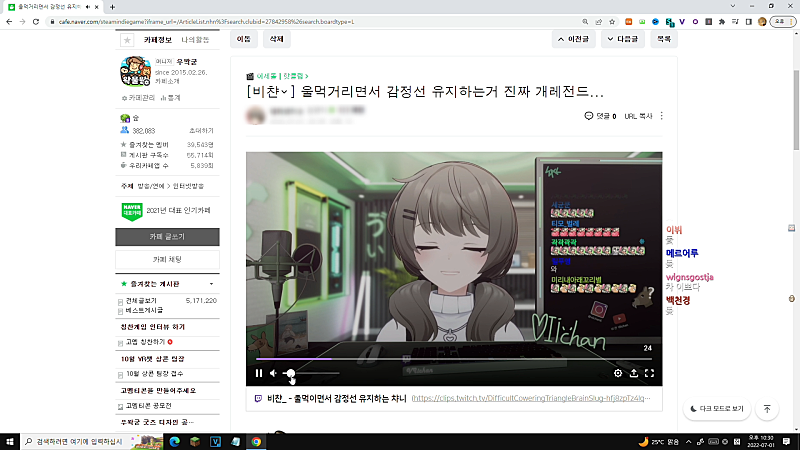Open the cafe statistics (통계) link

coord(171,98)
